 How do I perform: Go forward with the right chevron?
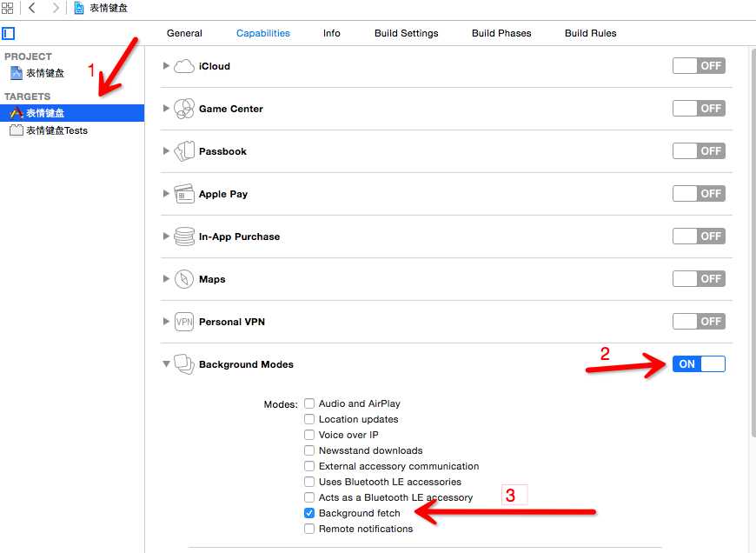56,8
